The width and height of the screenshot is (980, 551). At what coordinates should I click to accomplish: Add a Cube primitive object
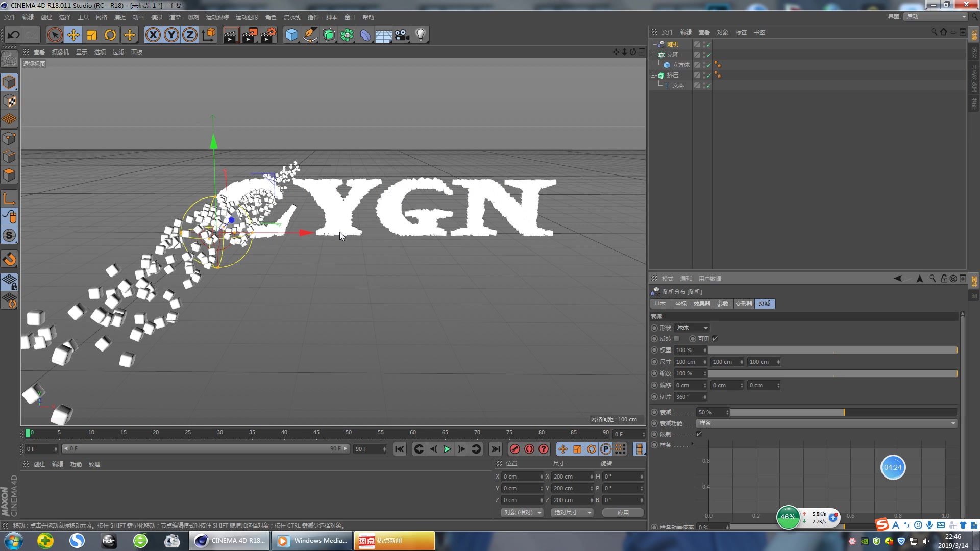(291, 35)
